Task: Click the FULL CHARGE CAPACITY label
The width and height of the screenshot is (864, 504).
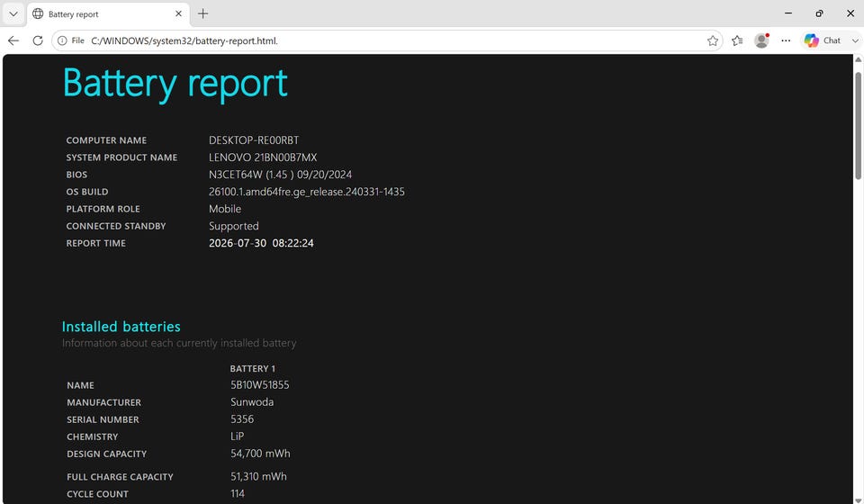Action: (120, 477)
